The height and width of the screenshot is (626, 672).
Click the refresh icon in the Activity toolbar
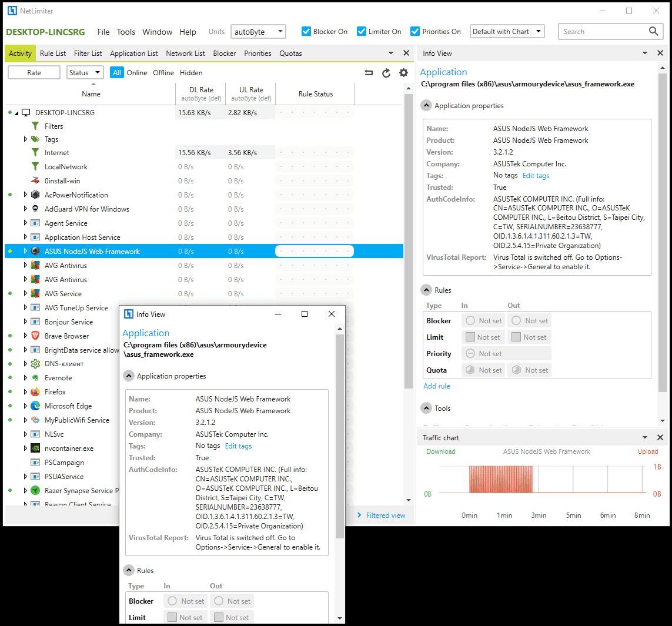point(386,73)
